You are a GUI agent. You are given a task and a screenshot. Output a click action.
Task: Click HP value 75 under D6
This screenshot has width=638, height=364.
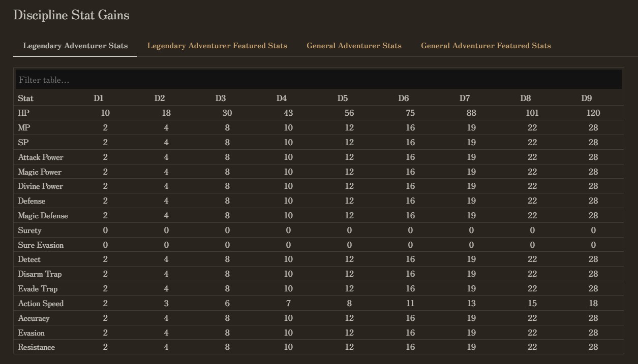pyautogui.click(x=410, y=113)
